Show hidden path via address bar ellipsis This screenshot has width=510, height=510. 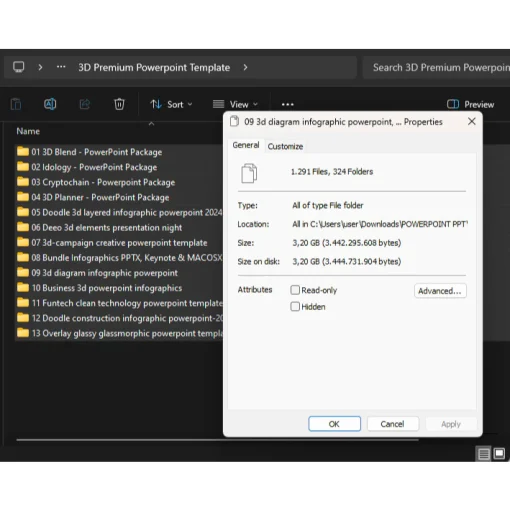tap(61, 67)
